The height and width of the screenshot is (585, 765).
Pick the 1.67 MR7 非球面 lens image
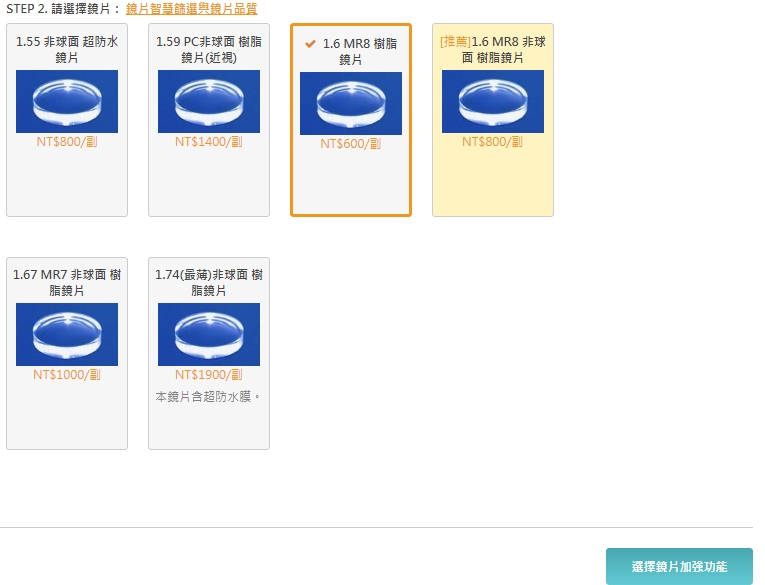[67, 334]
